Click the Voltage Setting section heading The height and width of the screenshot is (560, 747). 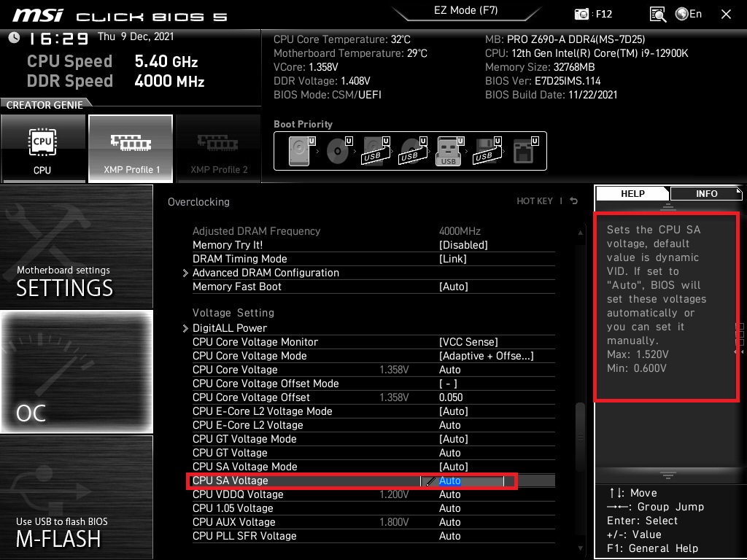pos(233,313)
